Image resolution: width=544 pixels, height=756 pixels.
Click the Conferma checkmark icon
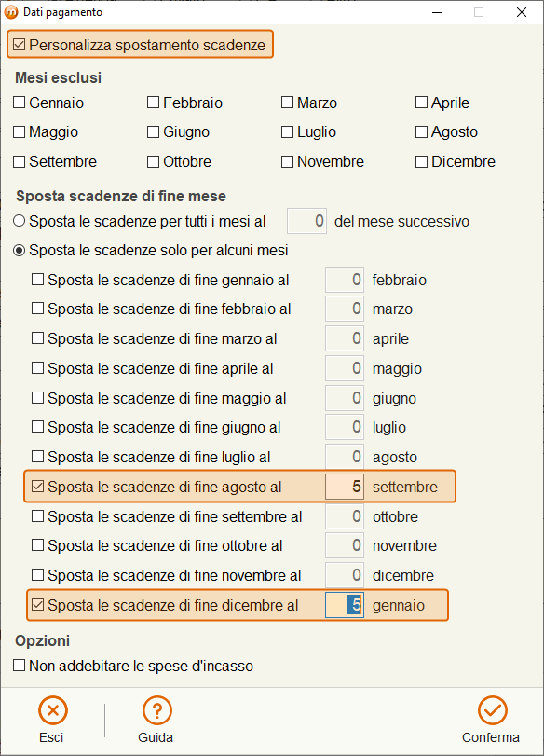click(x=492, y=710)
